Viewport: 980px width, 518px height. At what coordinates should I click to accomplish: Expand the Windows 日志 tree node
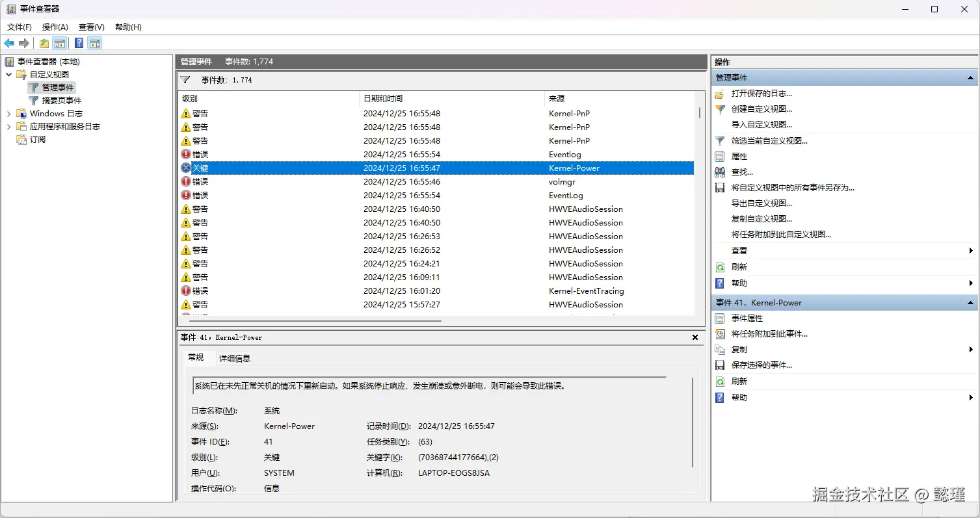point(9,114)
